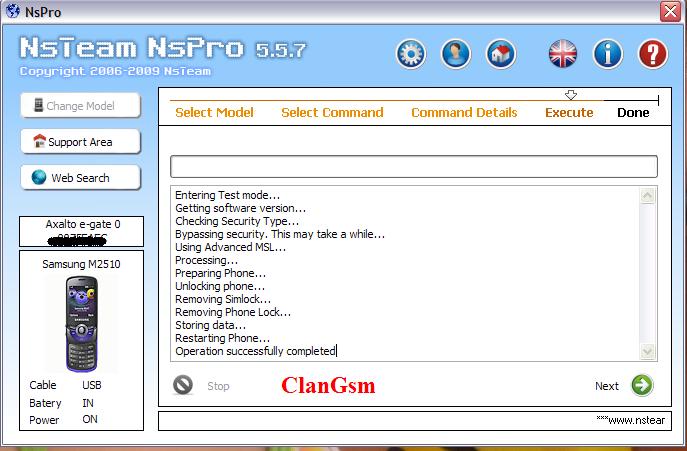The width and height of the screenshot is (687, 451).
Task: Open the info about icon
Action: point(608,54)
